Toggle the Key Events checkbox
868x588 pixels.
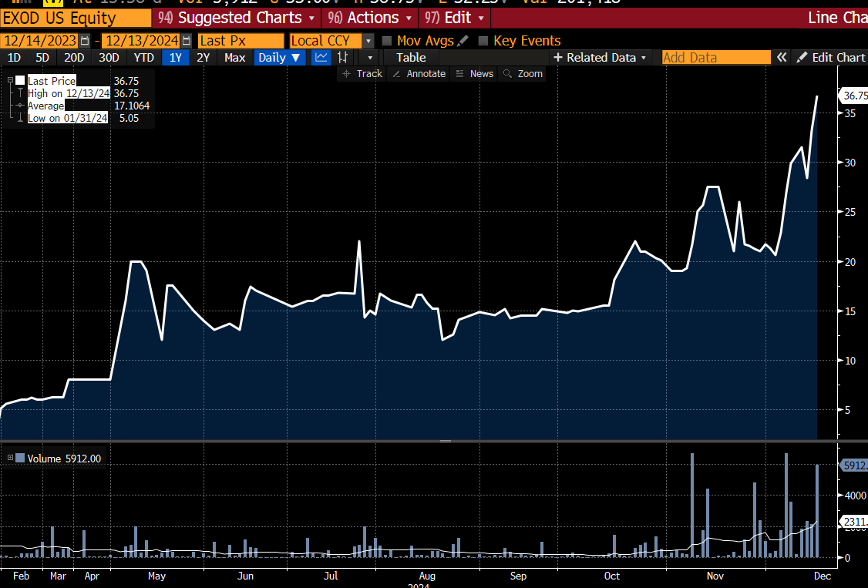[484, 40]
